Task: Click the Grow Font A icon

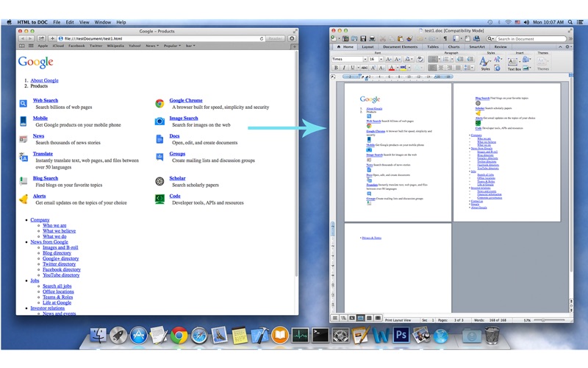Action: (389, 59)
